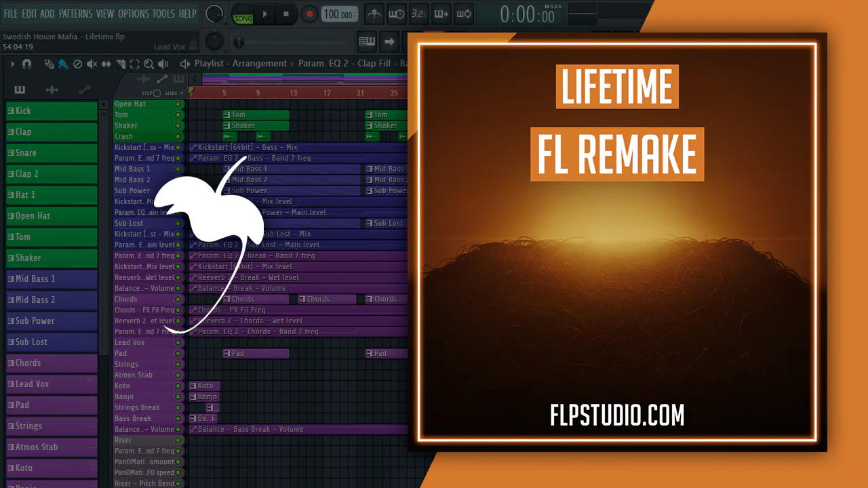The image size is (868, 488).
Task: Open the Strings pattern menu
Action: [11, 426]
